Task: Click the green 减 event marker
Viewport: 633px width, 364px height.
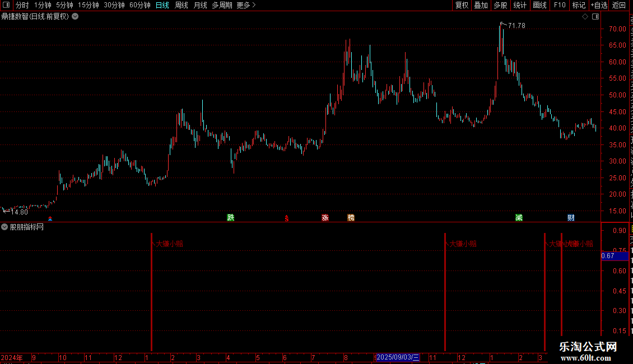Action: click(x=519, y=218)
